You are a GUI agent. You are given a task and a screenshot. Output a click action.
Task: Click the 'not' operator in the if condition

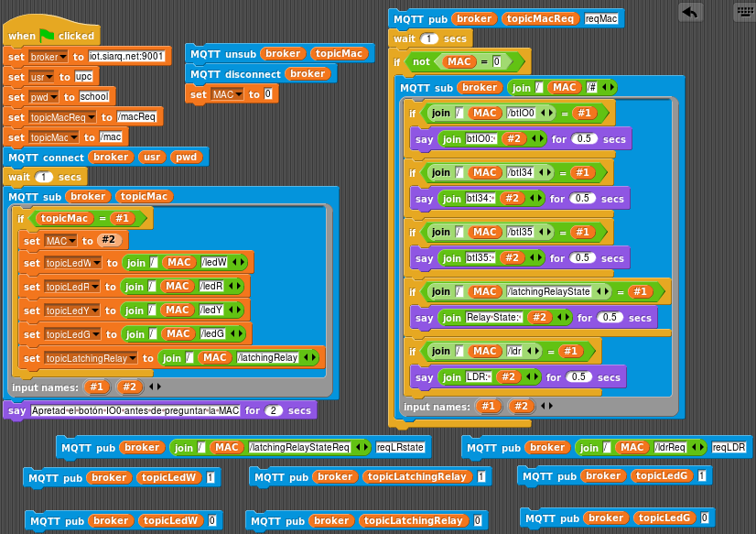[421, 61]
